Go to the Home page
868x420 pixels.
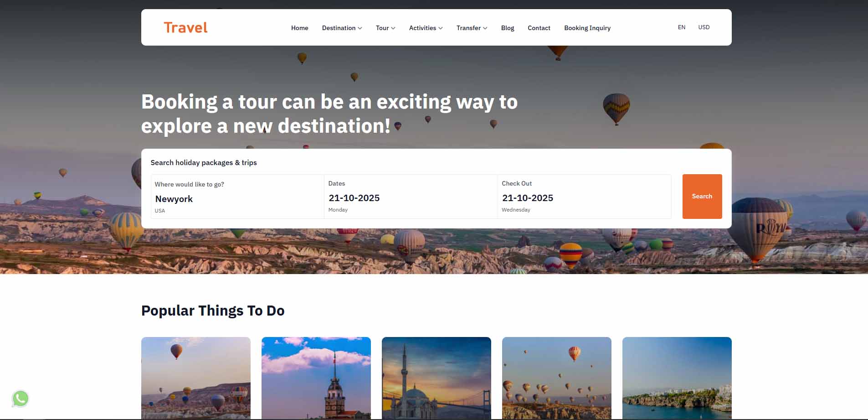pos(299,28)
